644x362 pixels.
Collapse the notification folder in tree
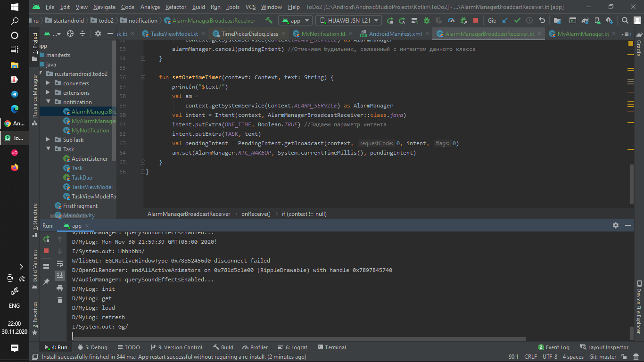point(48,102)
